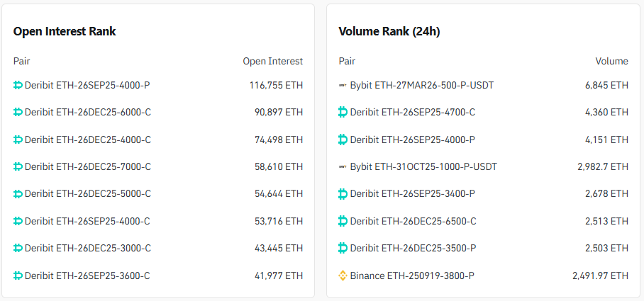Screen dimensions: 644x301
Task: Click Deribit icon beside ETH-26DEC25-6500-C
Action: 343,222
